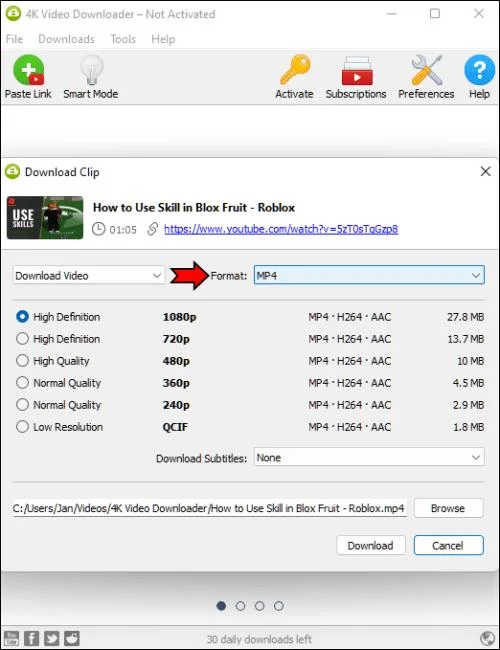Select High Quality 480p option
Image resolution: width=500 pixels, height=650 pixels.
coord(22,361)
